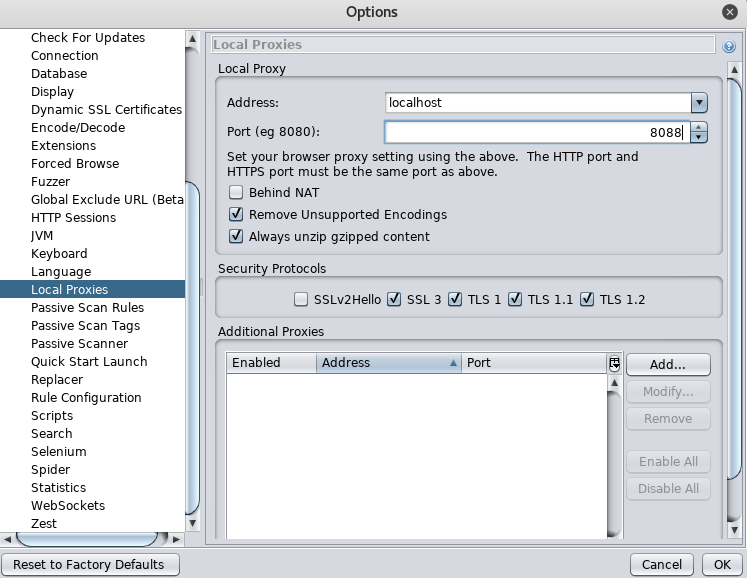Open the Database options
The image size is (747, 578).
(59, 74)
